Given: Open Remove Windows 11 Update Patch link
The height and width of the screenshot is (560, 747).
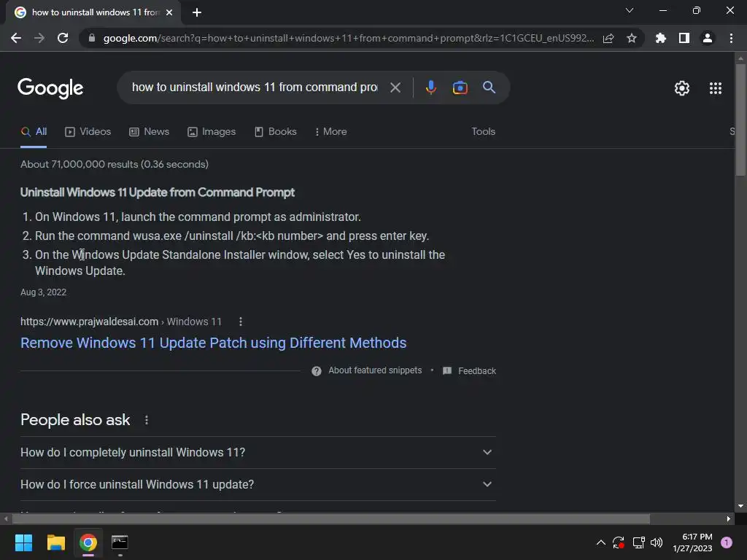Looking at the screenshot, I should pos(214,343).
